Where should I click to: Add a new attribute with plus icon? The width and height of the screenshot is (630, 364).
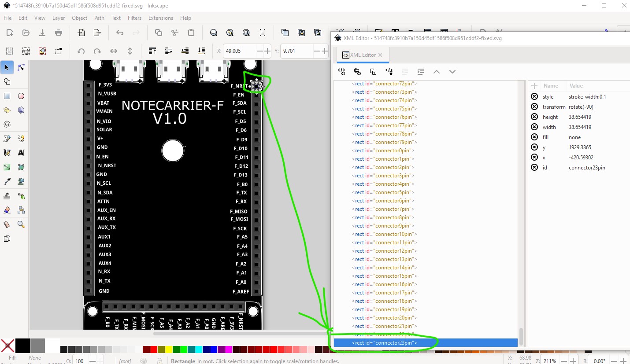(x=534, y=86)
